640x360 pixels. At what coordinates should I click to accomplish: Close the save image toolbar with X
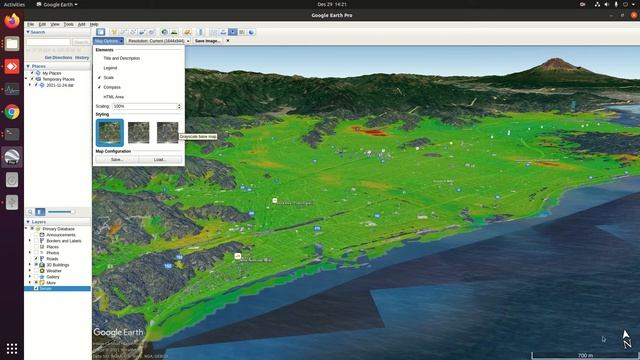(228, 41)
